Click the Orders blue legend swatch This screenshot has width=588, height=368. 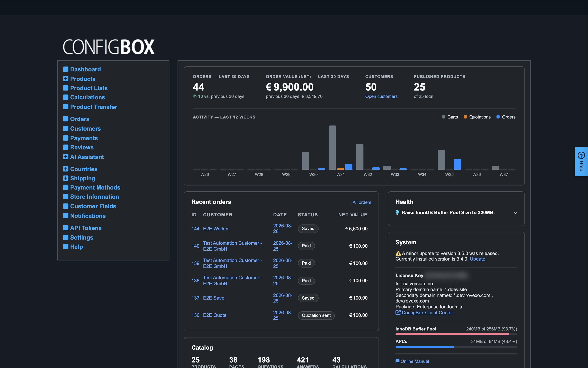coord(498,117)
